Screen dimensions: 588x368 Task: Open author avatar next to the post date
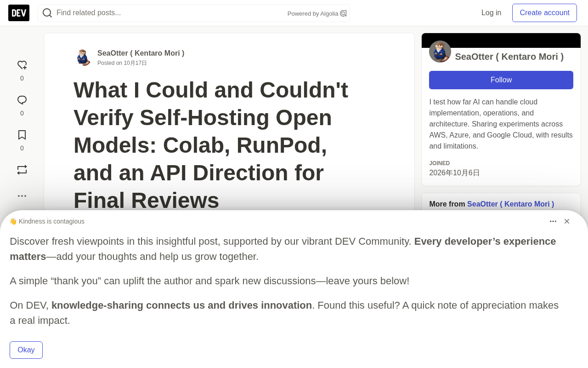(x=83, y=57)
